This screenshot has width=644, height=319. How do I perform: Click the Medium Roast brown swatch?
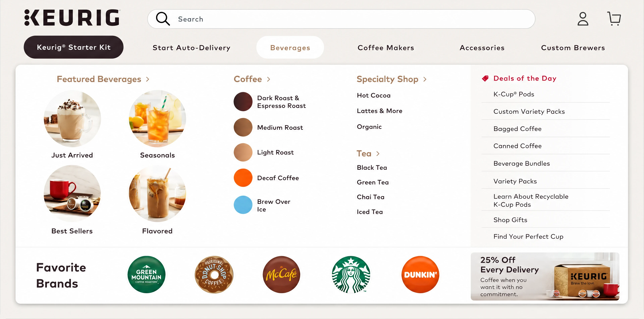[243, 127]
